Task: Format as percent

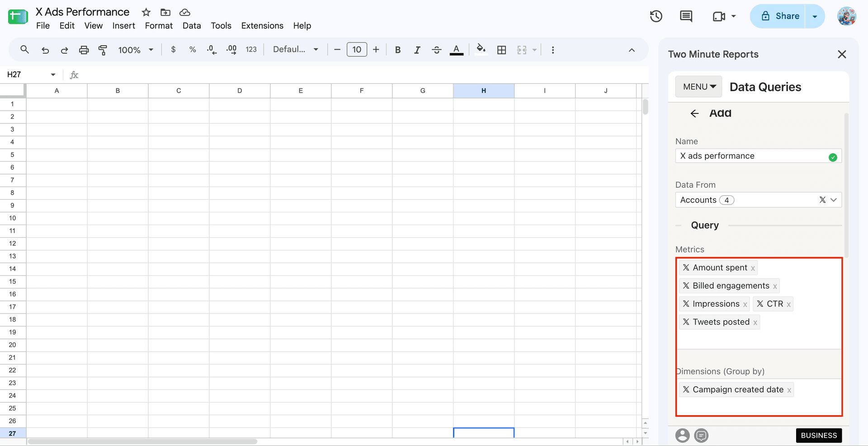Action: click(193, 50)
